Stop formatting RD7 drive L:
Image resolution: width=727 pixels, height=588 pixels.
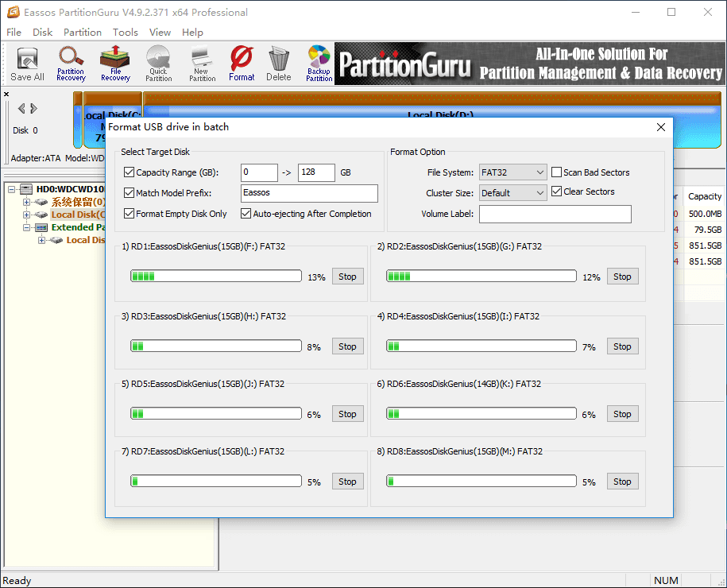coord(348,482)
